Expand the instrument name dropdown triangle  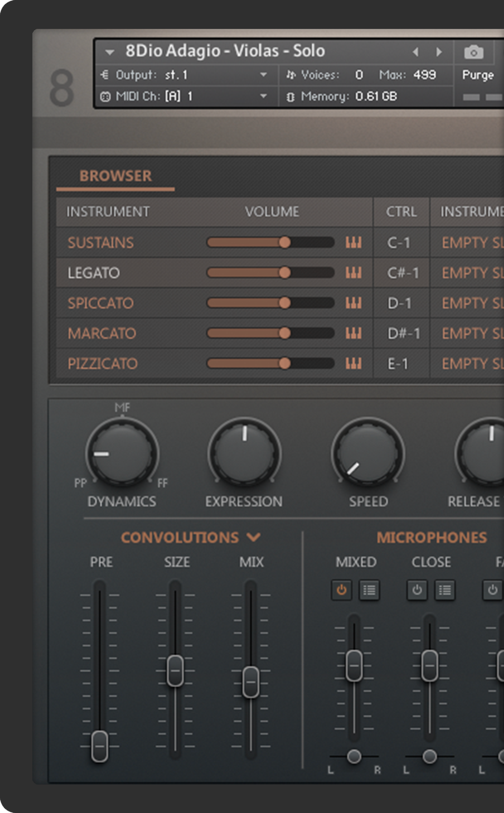[x=110, y=52]
